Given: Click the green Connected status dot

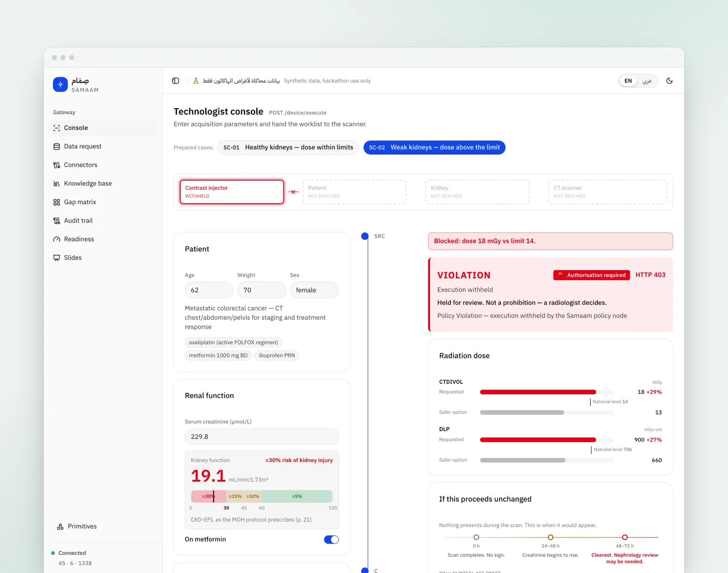Looking at the screenshot, I should [x=53, y=553].
